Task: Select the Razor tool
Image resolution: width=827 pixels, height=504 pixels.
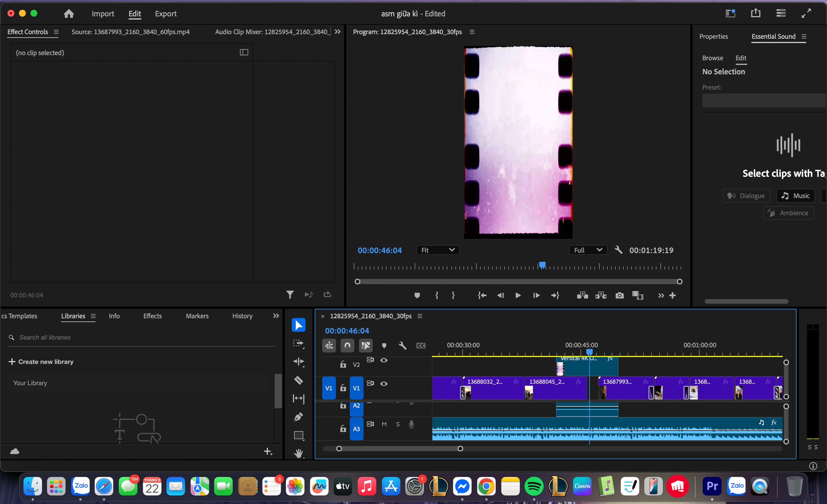Action: point(298,380)
